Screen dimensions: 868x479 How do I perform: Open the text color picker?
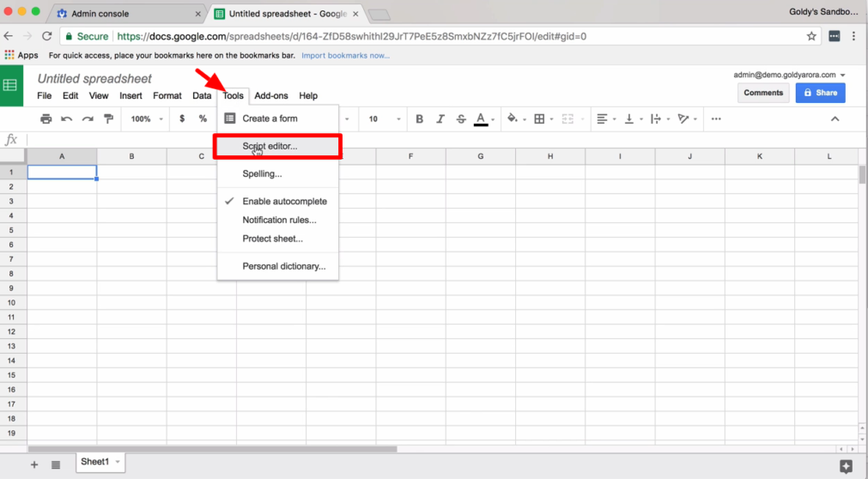(x=481, y=119)
